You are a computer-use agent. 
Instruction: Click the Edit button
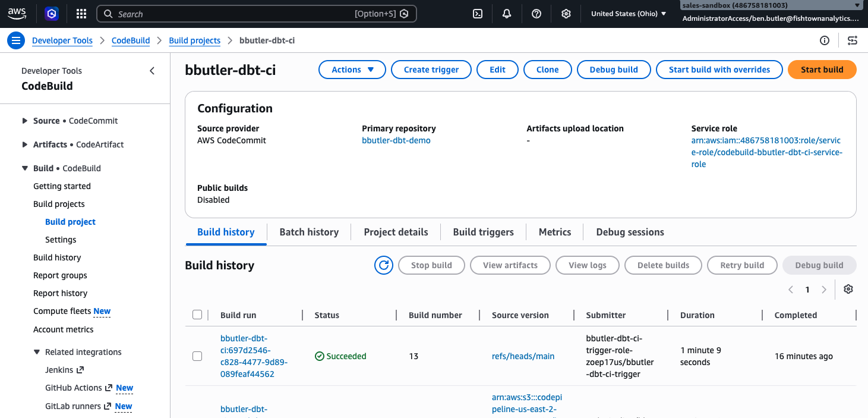coord(497,70)
